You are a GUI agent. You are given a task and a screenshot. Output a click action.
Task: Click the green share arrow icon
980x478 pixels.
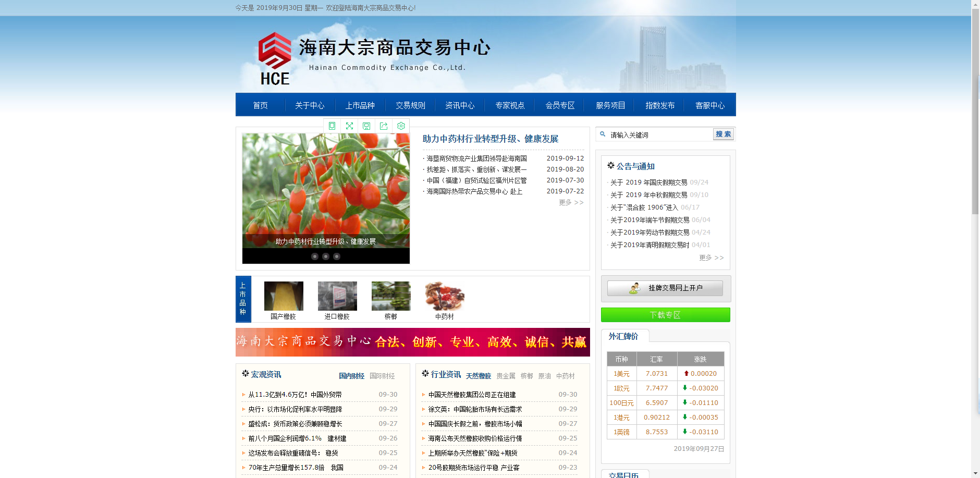coord(384,126)
